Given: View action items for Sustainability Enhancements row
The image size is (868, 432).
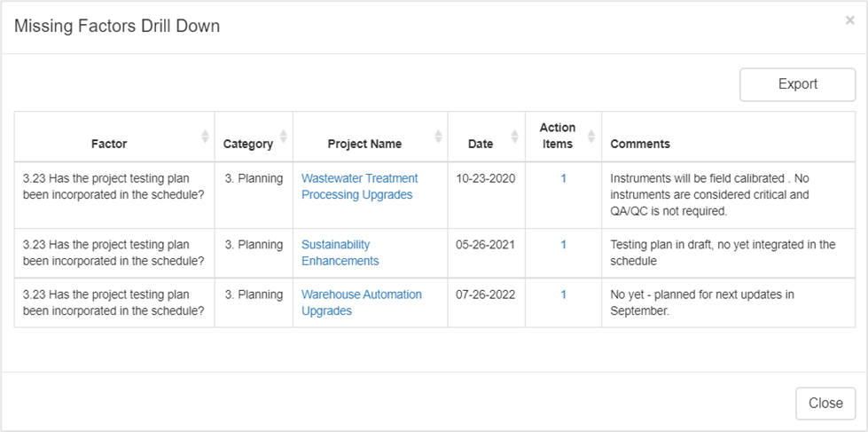Looking at the screenshot, I should pyautogui.click(x=563, y=245).
